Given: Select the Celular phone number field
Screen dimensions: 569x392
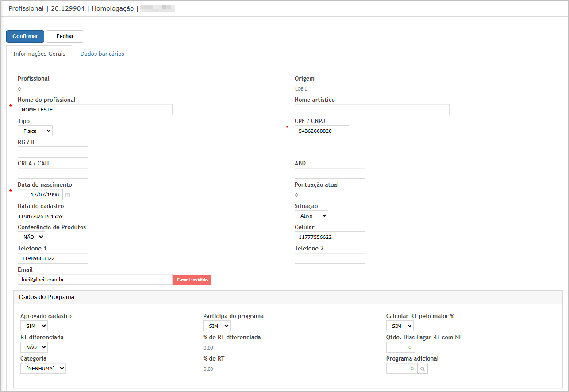Looking at the screenshot, I should 330,237.
